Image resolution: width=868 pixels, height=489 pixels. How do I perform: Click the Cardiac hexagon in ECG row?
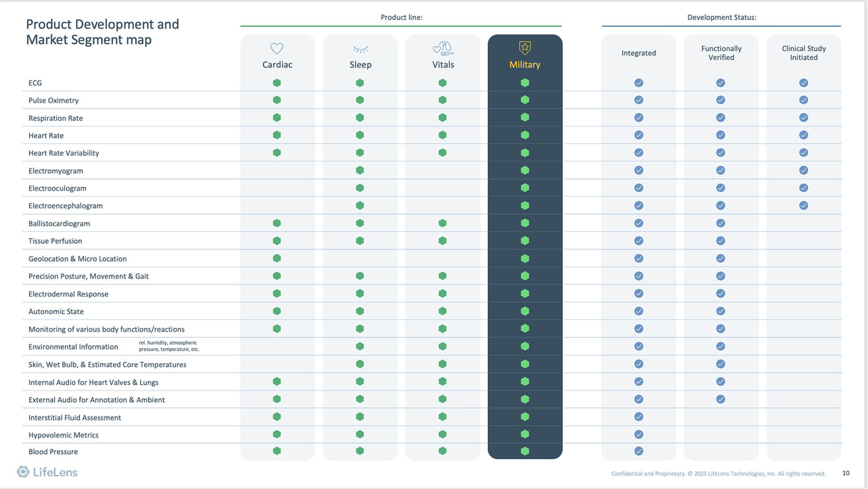click(277, 83)
